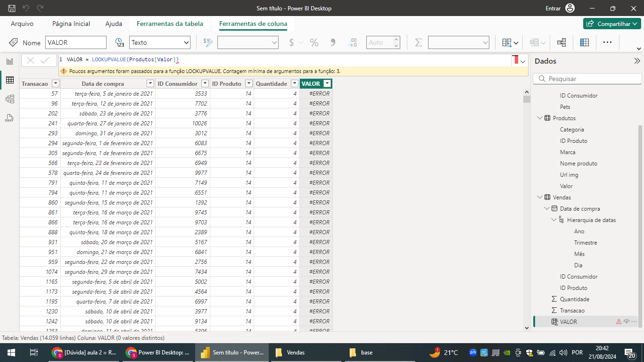Commit the formula with the checkmark icon
Image resolution: width=644 pixels, height=362 pixels.
tap(45, 60)
